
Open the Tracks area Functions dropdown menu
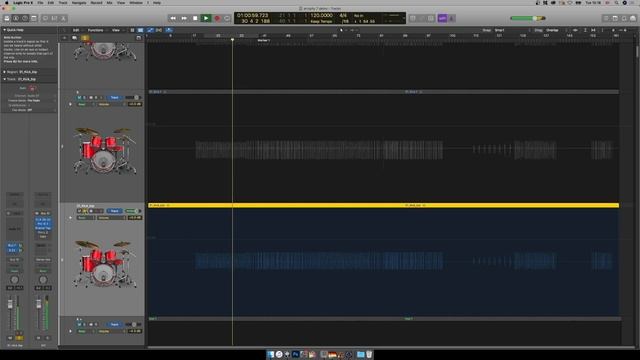[96, 30]
